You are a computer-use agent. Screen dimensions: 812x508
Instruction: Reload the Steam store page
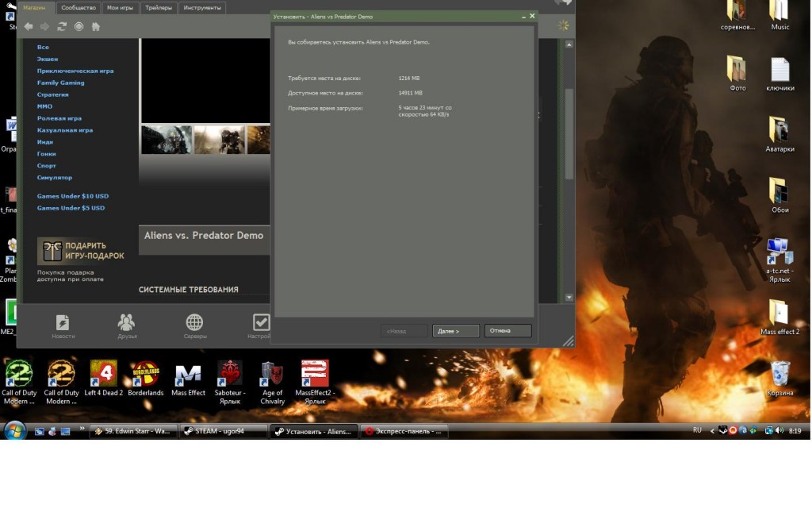coord(62,26)
